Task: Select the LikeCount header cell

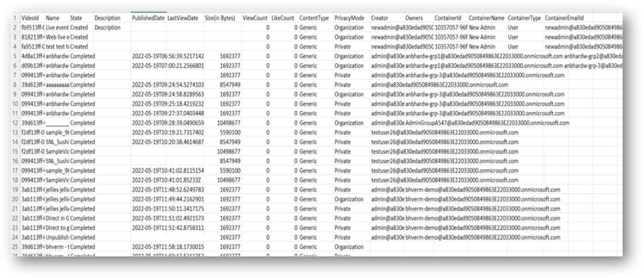Action: pos(284,18)
